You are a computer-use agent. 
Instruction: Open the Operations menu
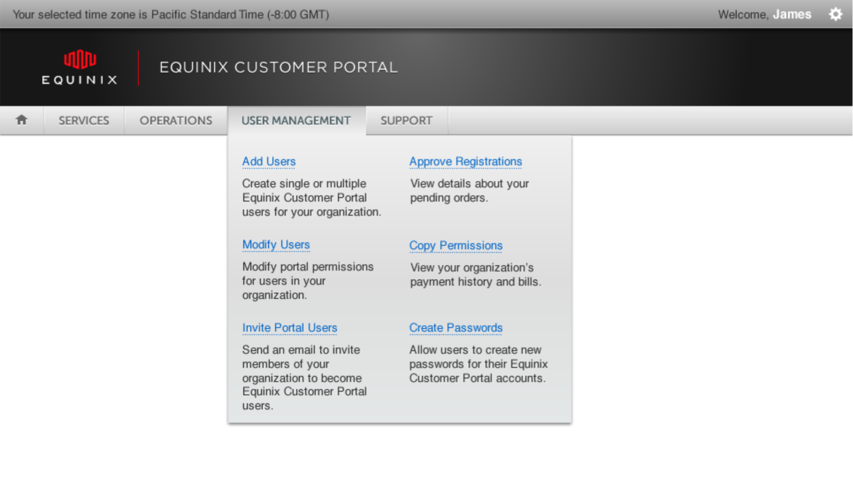176,120
